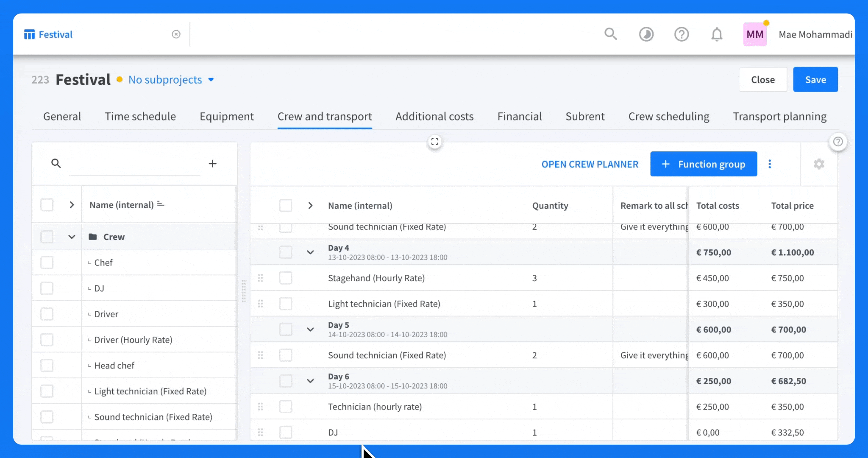Open the three-dot more options menu
This screenshot has width=868, height=458.
click(770, 164)
